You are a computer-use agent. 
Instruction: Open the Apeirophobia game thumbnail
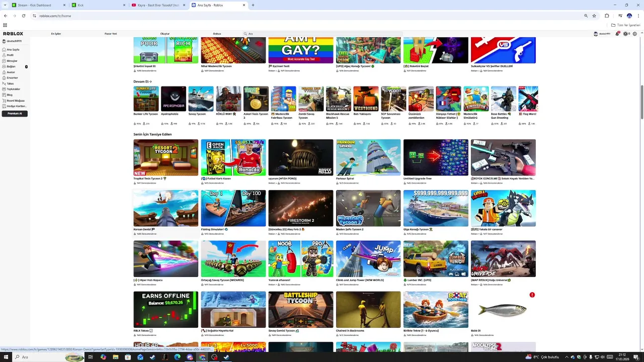[x=174, y=99]
